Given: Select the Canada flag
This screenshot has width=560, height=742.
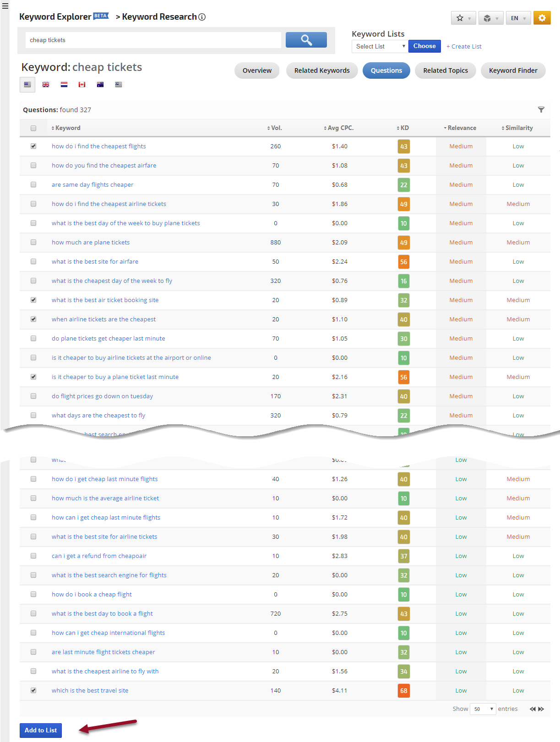Looking at the screenshot, I should [82, 85].
